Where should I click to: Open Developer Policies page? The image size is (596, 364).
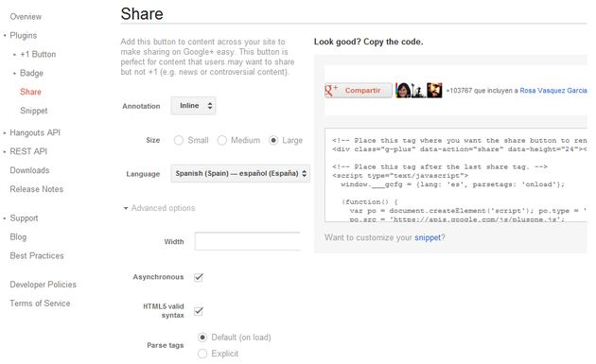[x=43, y=285]
